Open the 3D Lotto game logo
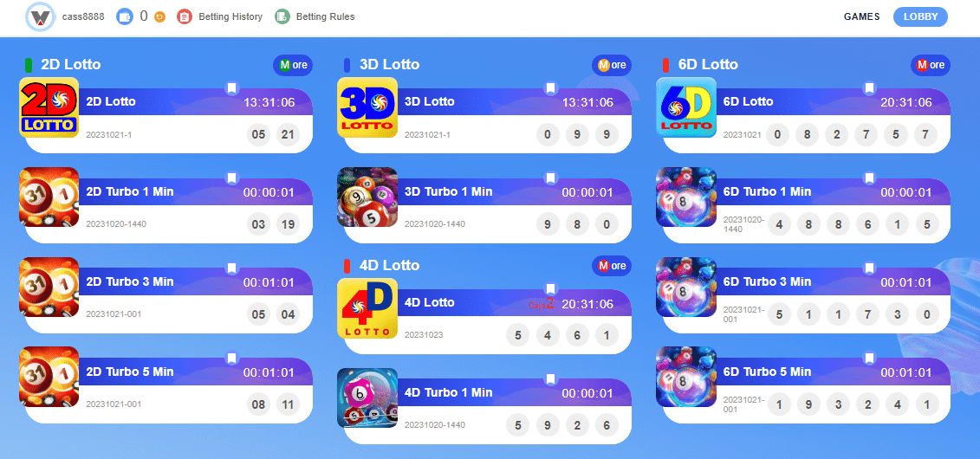The image size is (980, 459). click(x=367, y=107)
